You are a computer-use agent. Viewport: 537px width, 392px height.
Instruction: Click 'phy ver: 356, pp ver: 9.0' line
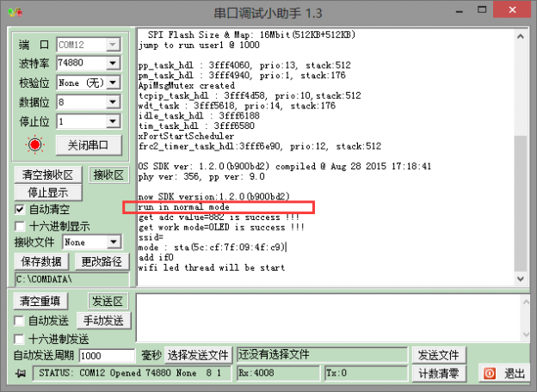(x=201, y=176)
